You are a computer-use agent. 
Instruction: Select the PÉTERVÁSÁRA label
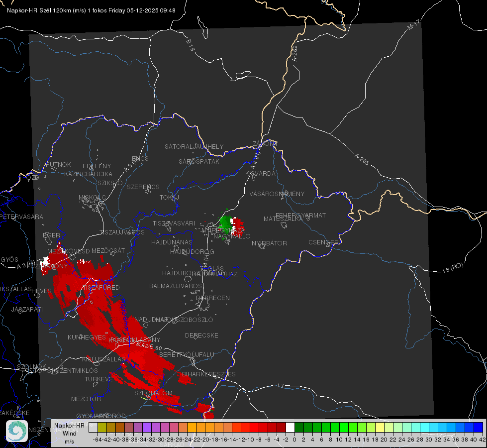click(22, 217)
